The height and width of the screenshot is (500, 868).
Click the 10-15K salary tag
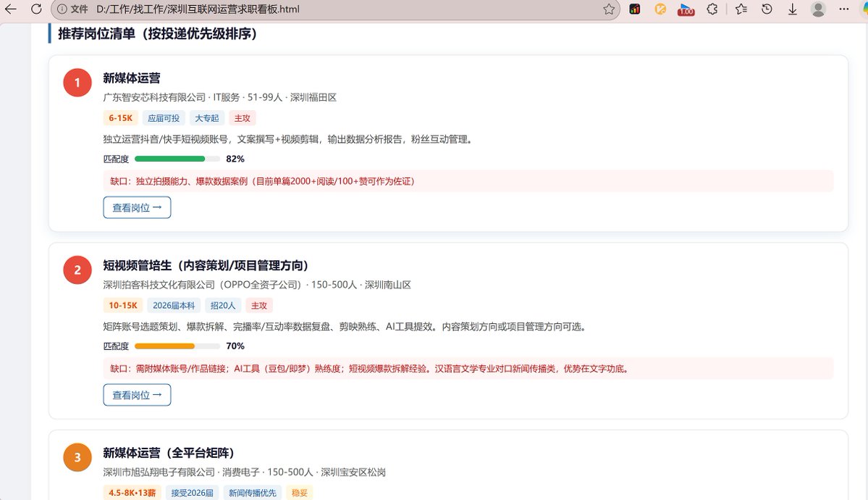(123, 305)
